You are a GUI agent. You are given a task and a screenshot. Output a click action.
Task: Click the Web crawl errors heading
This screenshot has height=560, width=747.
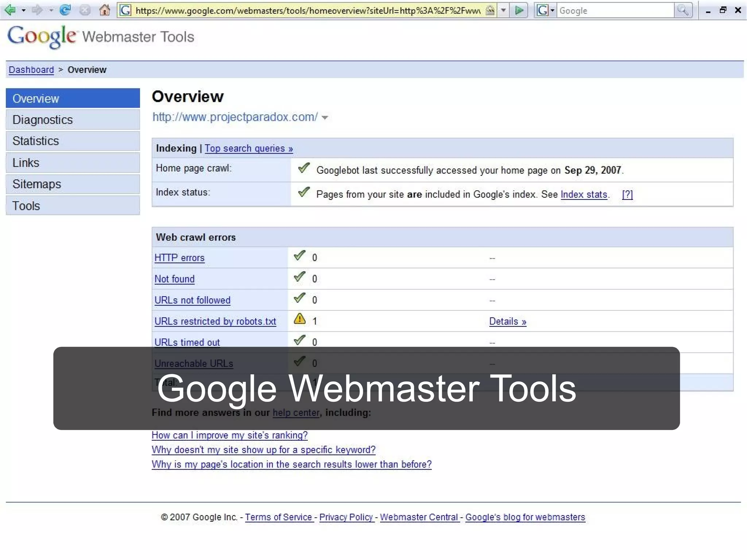click(196, 237)
